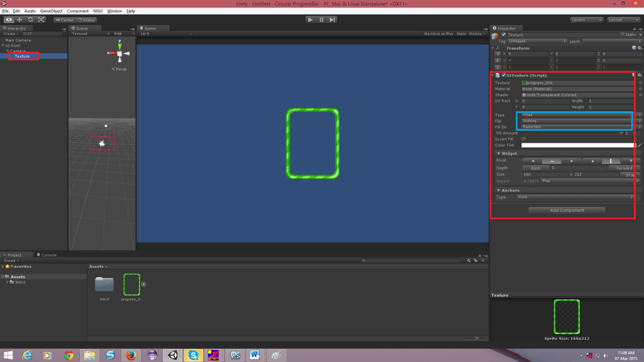The image size is (644, 362).
Task: Toggle the Texture object active checkbox
Action: pos(504,35)
